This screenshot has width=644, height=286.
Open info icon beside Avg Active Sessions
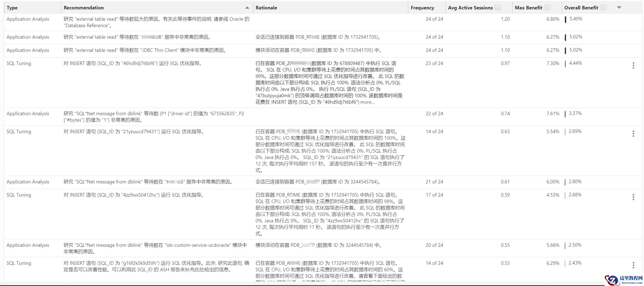[x=497, y=8]
